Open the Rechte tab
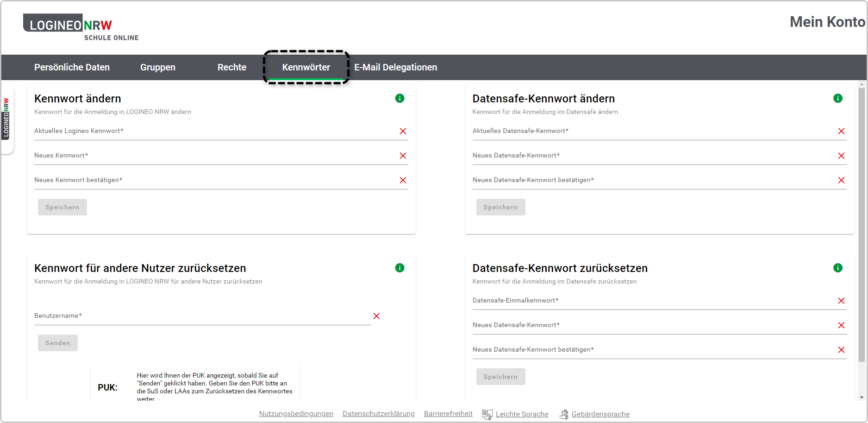 pos(232,67)
